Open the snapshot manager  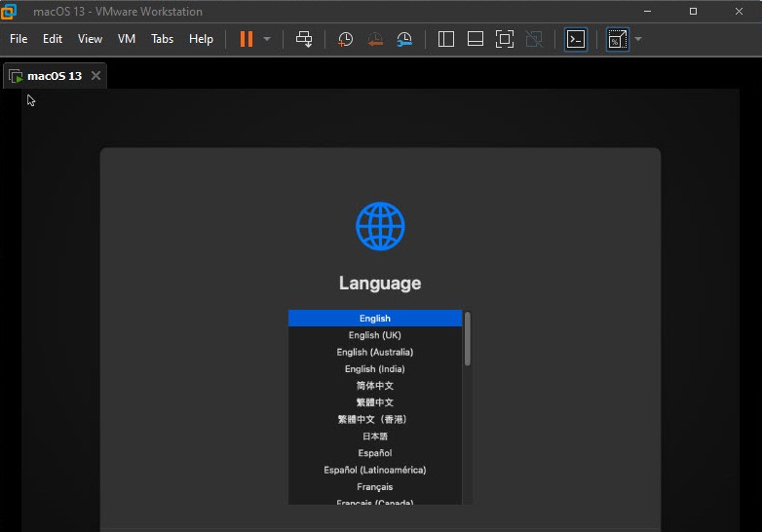click(404, 39)
